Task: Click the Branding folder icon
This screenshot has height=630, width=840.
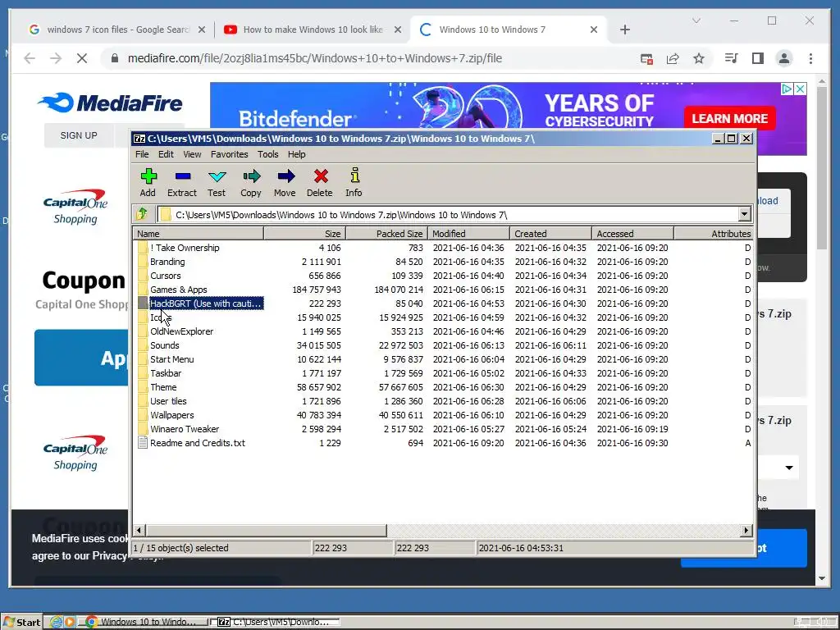Action: [x=142, y=262]
